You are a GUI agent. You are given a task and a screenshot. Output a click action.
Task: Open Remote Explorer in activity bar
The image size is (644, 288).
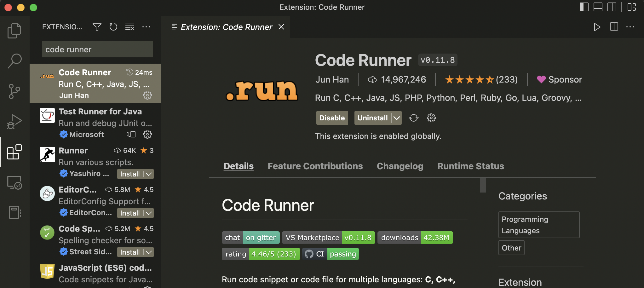click(x=14, y=182)
